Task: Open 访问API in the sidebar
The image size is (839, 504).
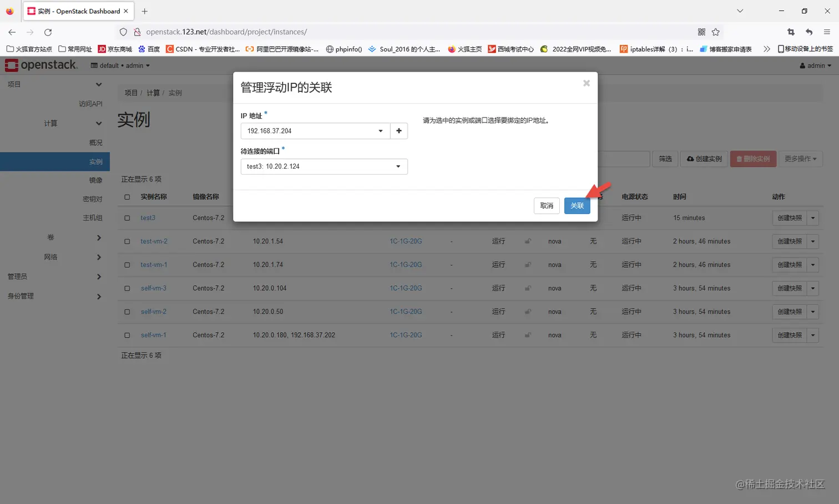Action: point(90,104)
